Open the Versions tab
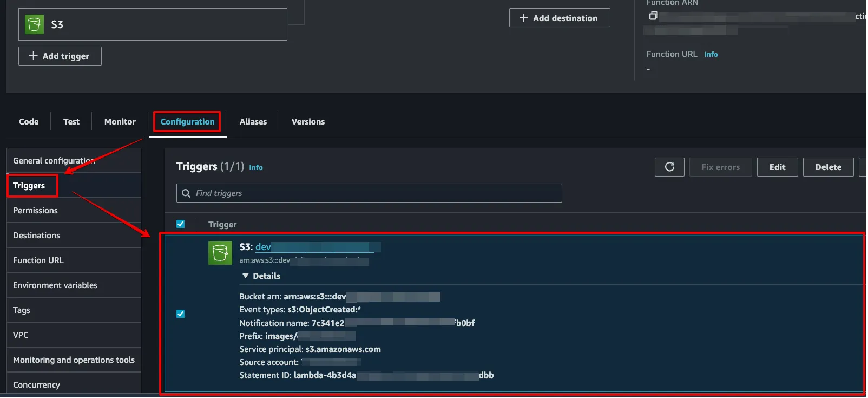The height and width of the screenshot is (398, 868). (x=308, y=122)
